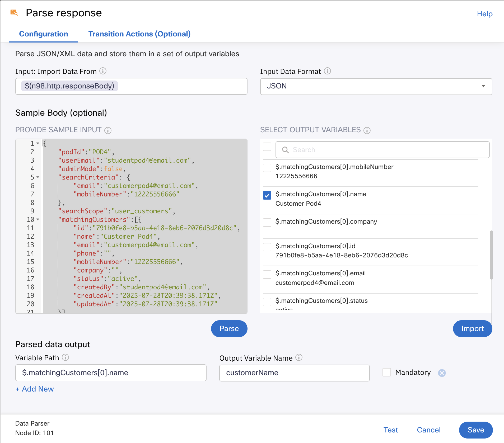Check the $.matchingCustomers[0].mobileNumber variable

pos(267,168)
